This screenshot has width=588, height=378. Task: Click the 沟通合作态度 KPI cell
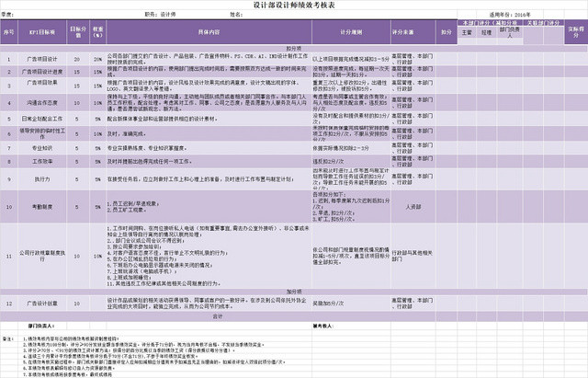[x=42, y=102]
